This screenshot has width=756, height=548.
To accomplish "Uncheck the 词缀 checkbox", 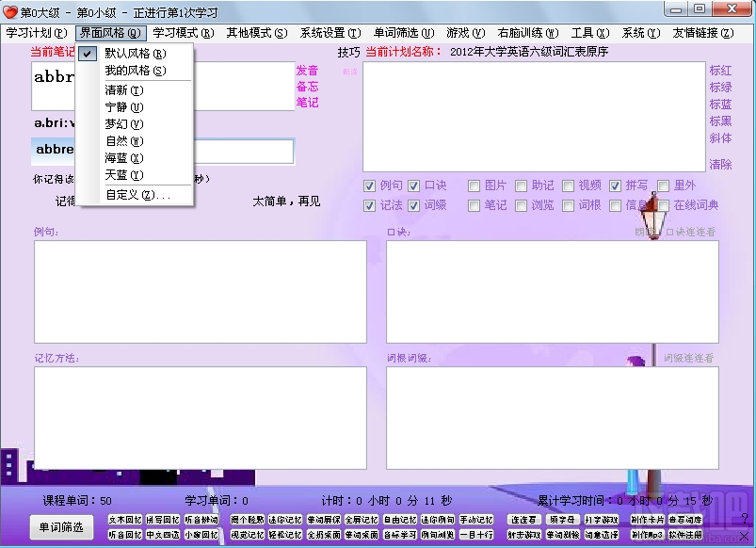I will click(x=413, y=206).
